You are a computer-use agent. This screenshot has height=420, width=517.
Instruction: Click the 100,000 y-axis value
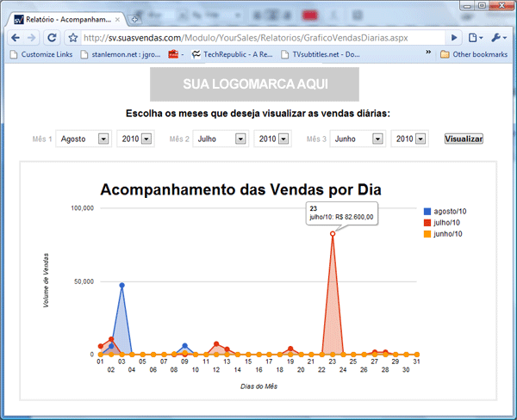point(83,208)
